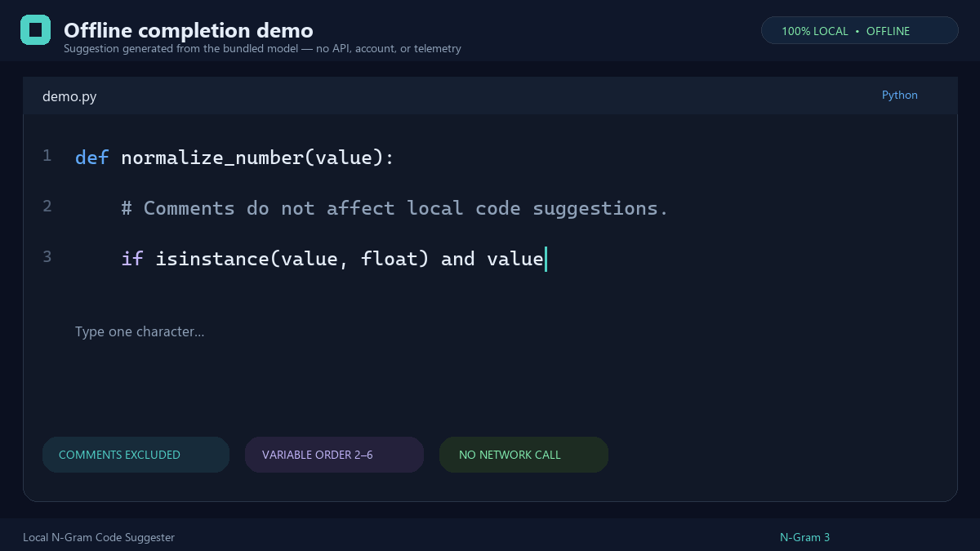Click the 'Offline completion demo' title
980x551 pixels.
tap(189, 30)
